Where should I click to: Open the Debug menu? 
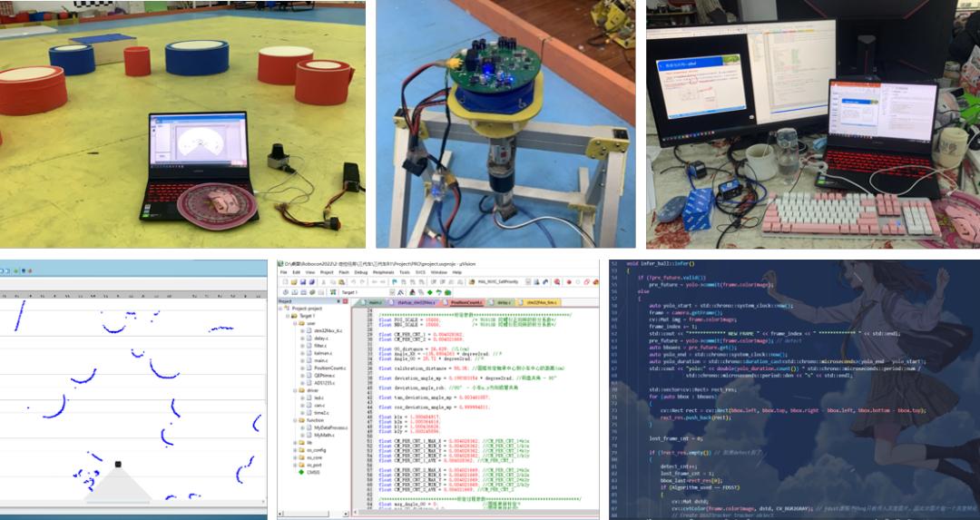click(360, 272)
